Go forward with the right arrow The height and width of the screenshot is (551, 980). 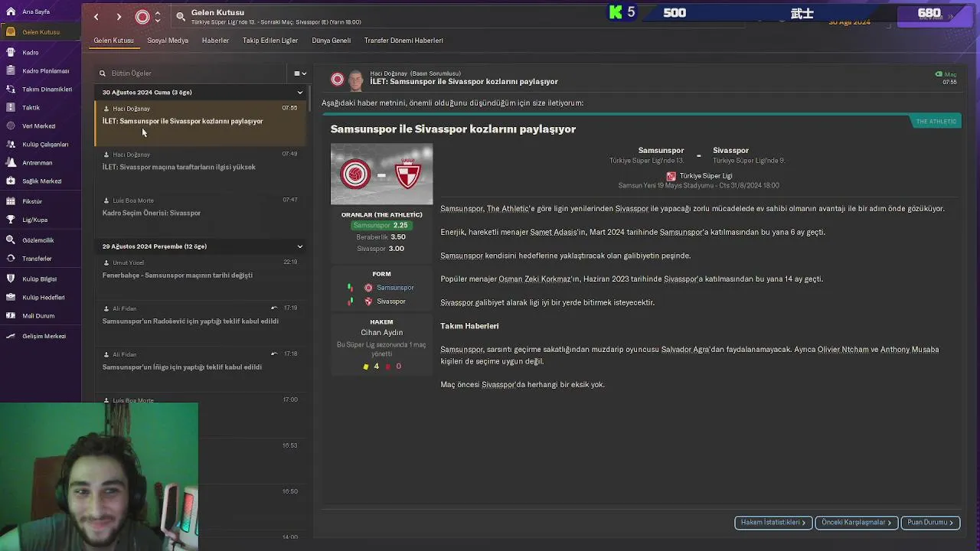coord(119,16)
